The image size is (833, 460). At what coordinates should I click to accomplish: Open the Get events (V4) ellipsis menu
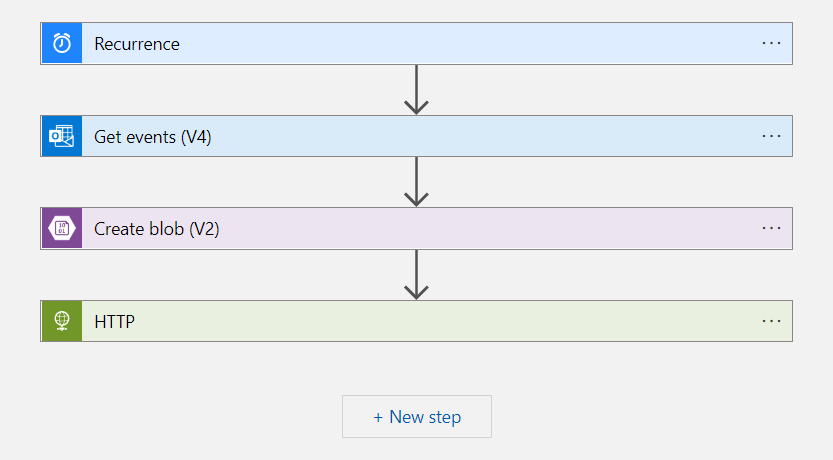(x=771, y=136)
